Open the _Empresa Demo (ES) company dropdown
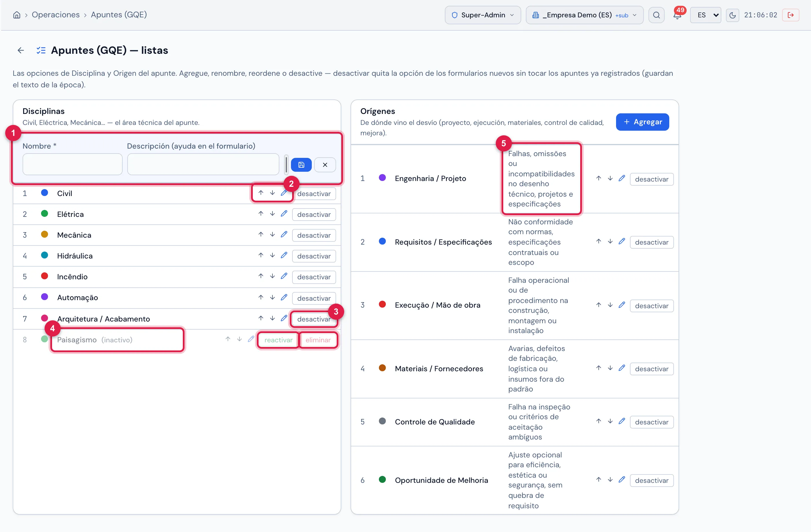 click(585, 15)
